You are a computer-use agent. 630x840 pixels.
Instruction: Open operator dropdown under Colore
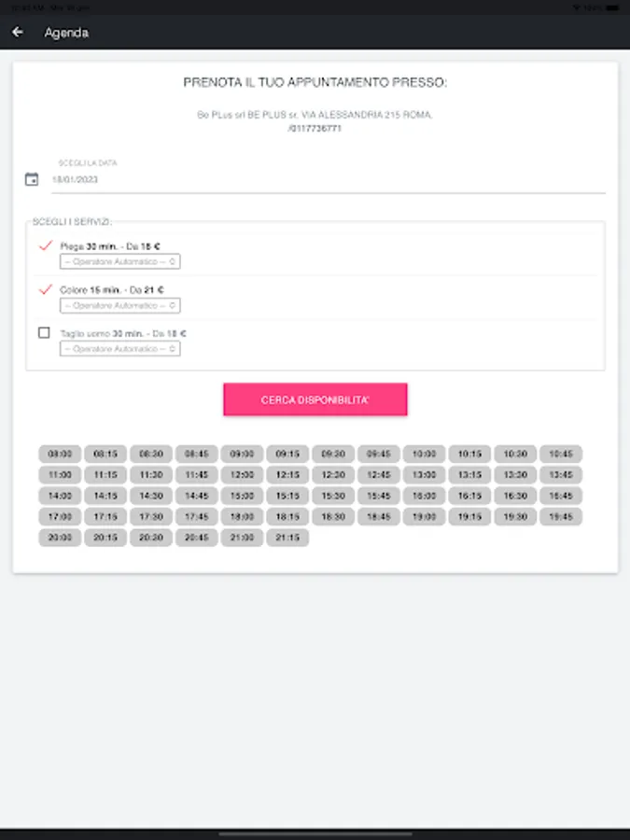120,305
